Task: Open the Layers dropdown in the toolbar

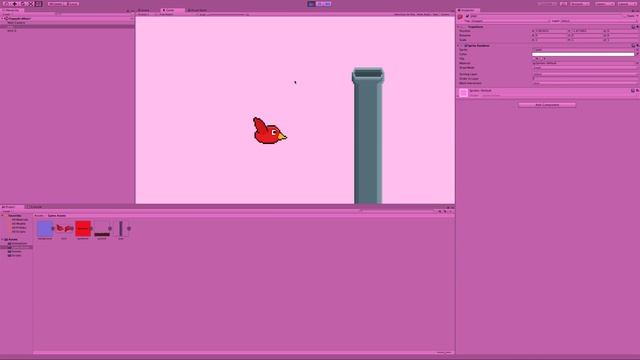Action: coord(604,4)
